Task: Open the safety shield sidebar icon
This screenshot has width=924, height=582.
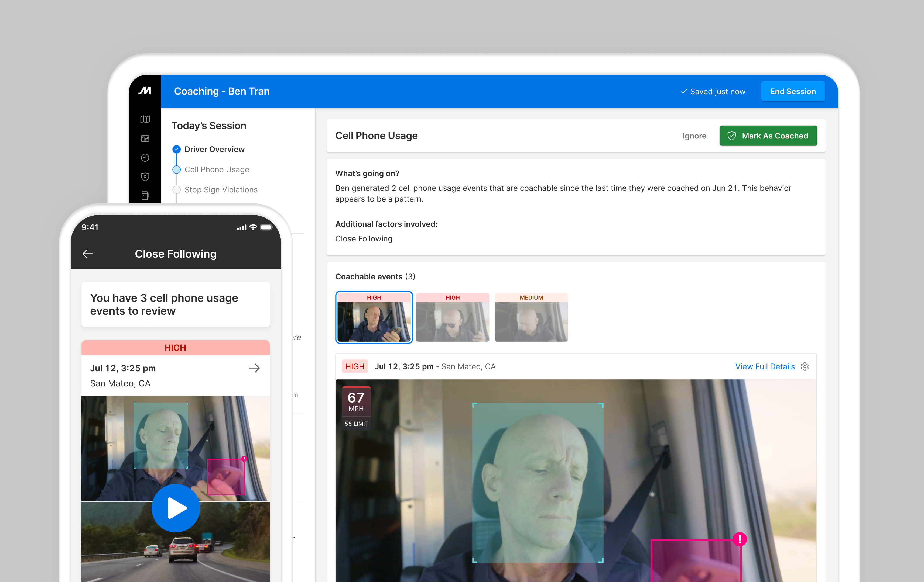Action: click(x=145, y=177)
